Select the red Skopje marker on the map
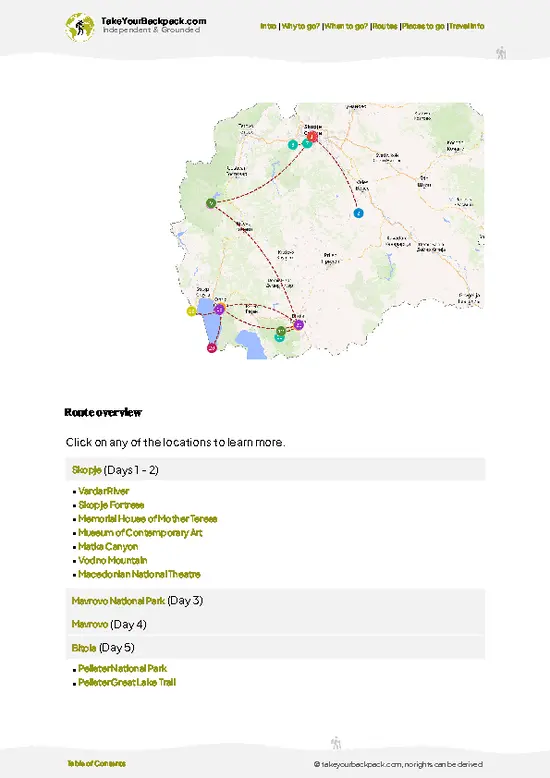 click(312, 136)
